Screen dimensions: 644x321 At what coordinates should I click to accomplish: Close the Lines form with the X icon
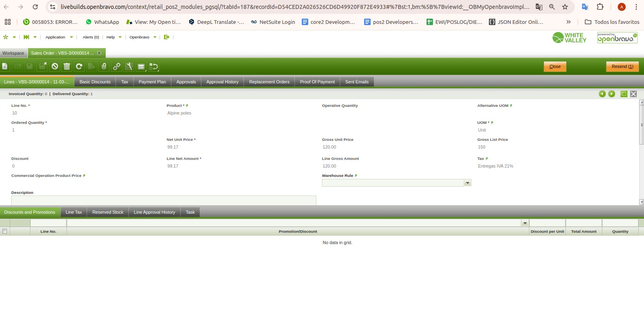pos(633,94)
